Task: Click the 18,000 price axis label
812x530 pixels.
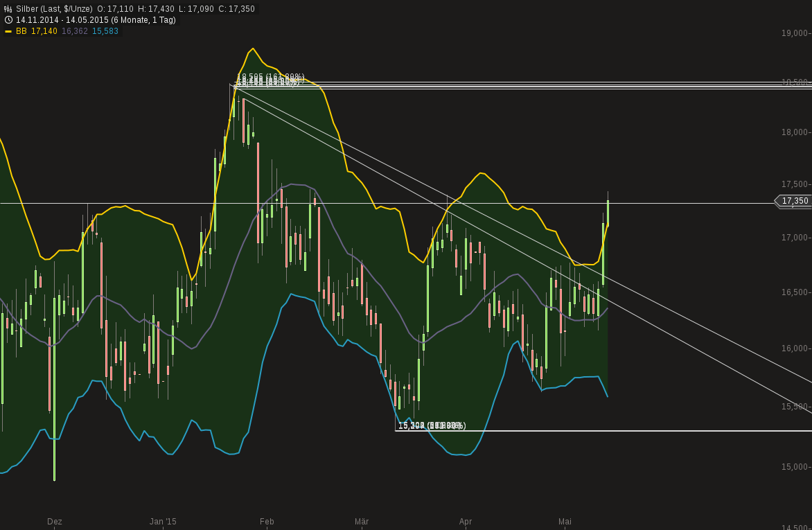Action: (x=795, y=132)
